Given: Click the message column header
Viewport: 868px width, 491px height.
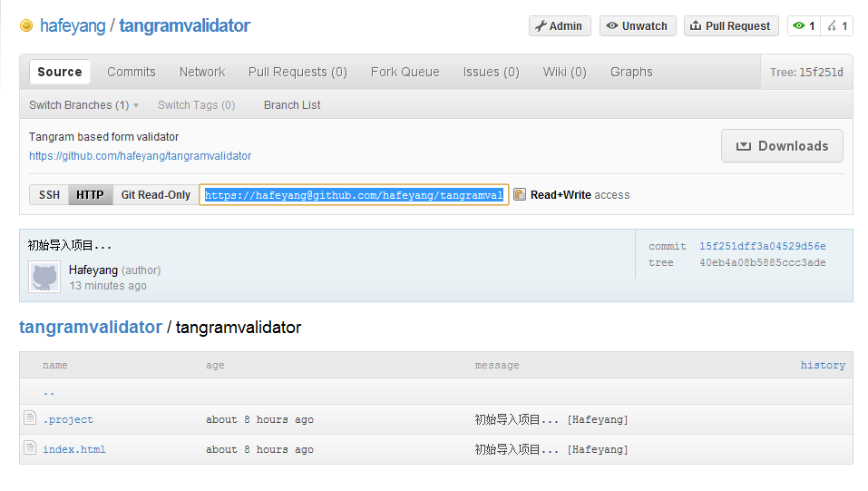Looking at the screenshot, I should tap(497, 365).
